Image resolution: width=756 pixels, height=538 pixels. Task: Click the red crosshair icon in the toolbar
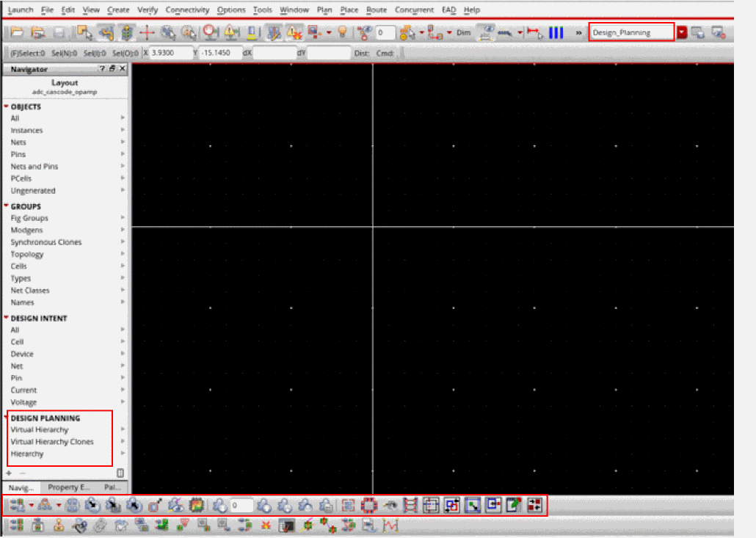(147, 32)
